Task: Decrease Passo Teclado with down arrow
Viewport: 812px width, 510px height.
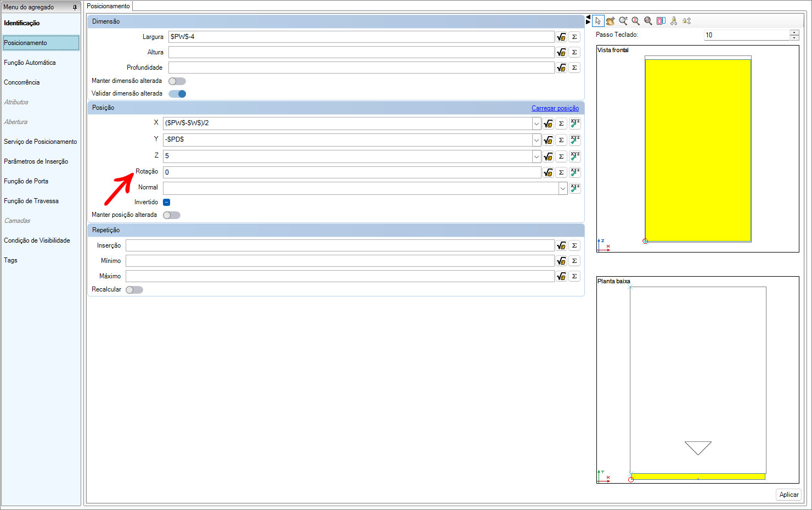Action: click(794, 38)
